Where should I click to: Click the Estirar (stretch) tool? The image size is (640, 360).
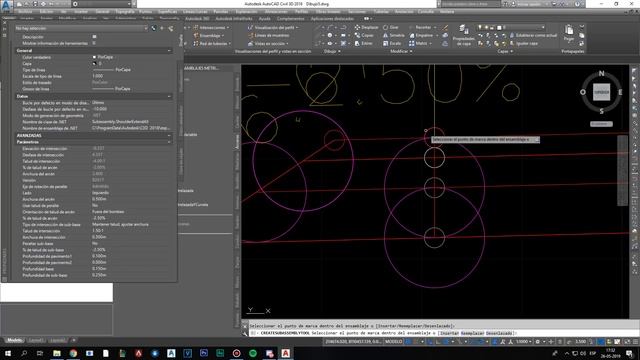363,43
